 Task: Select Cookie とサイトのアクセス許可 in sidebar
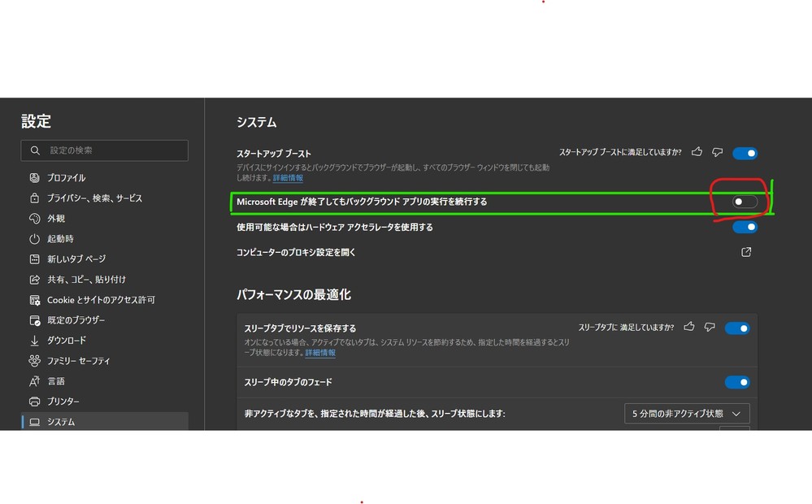coord(101,300)
